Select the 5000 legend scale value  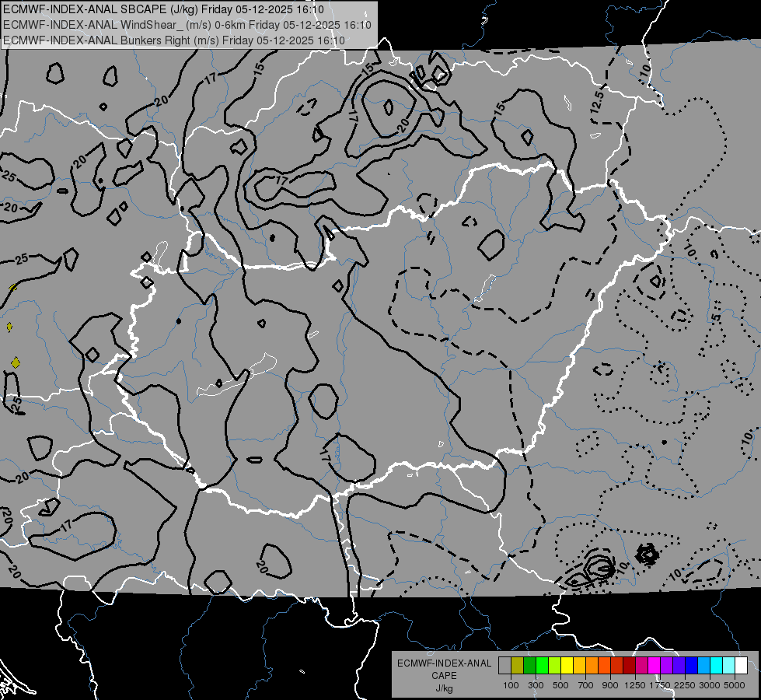click(735, 685)
